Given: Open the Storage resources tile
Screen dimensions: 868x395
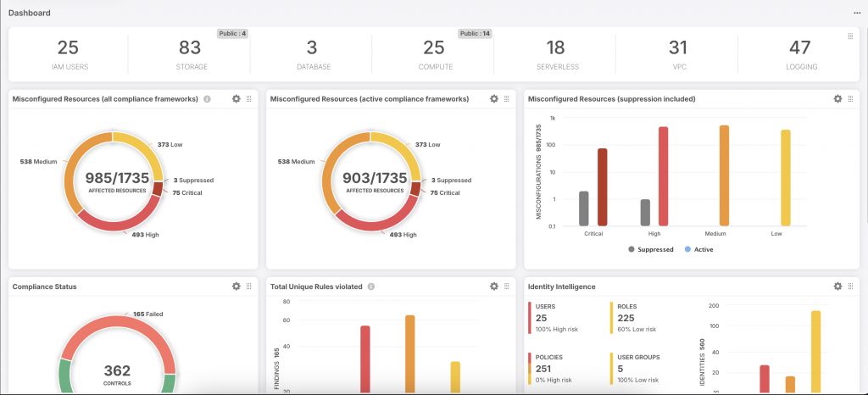Looking at the screenshot, I should [x=189, y=54].
